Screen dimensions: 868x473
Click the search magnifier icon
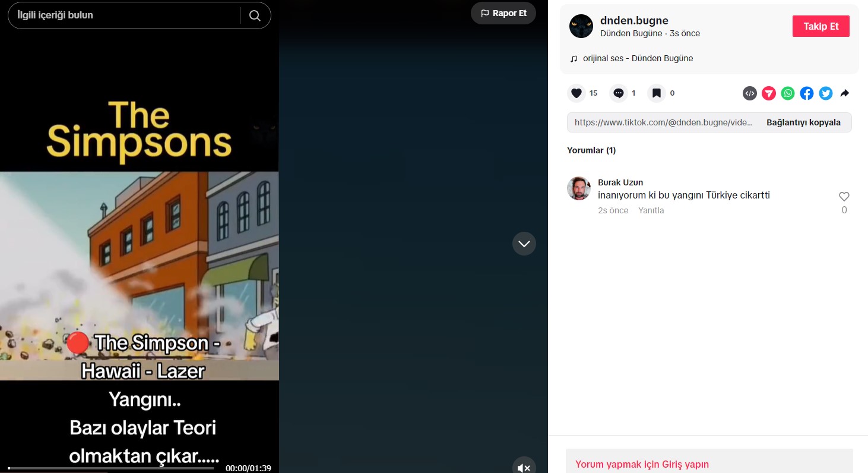255,15
